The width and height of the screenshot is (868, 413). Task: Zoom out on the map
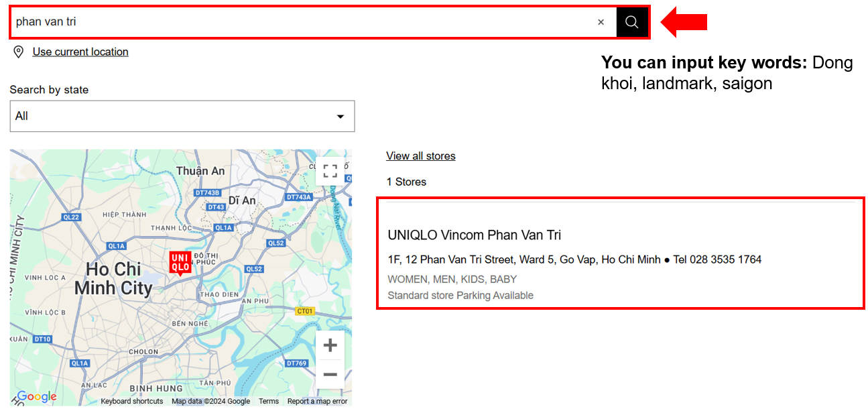(330, 374)
